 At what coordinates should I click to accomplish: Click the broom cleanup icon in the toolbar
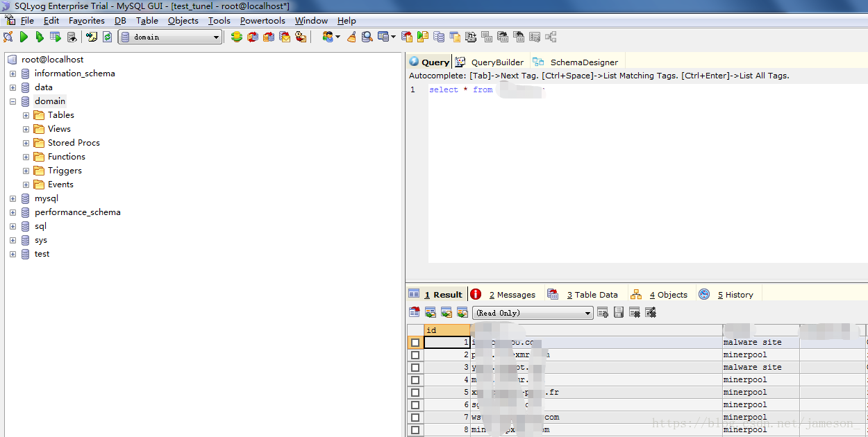[351, 37]
